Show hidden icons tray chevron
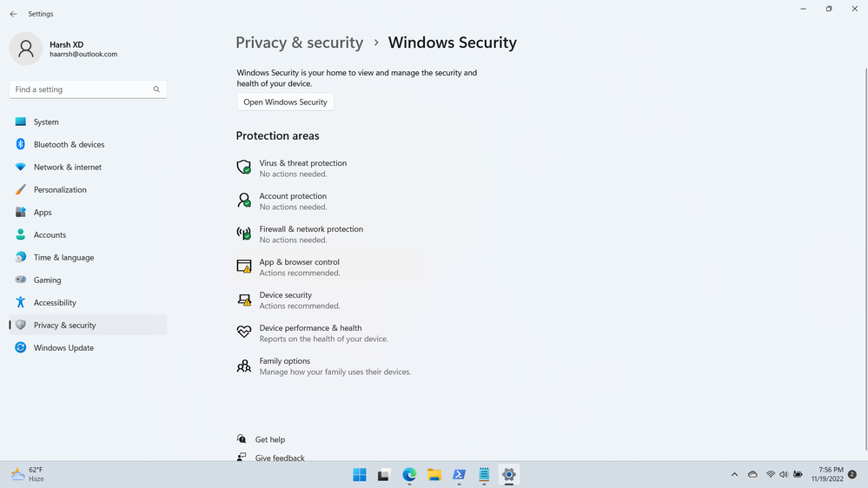868x488 pixels. 734,474
